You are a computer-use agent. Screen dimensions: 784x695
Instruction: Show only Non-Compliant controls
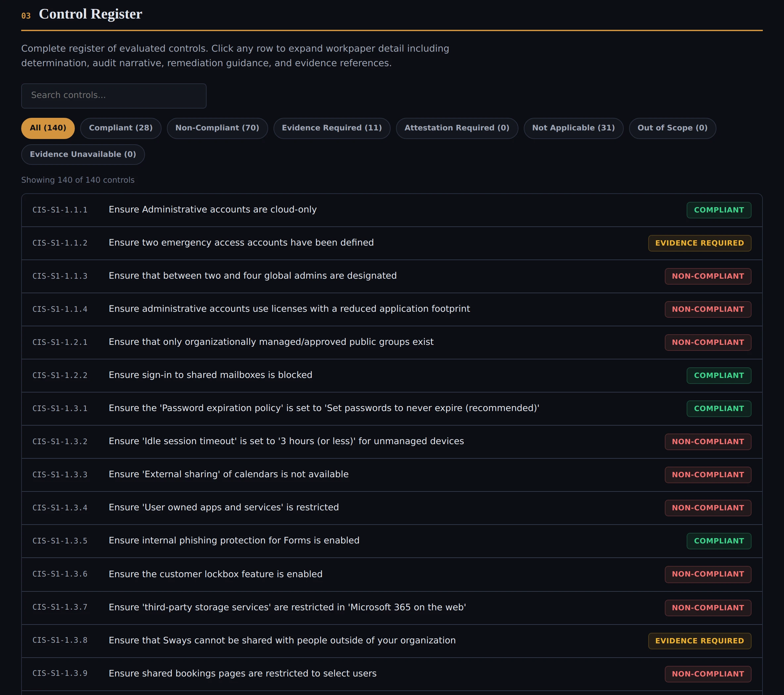point(217,128)
